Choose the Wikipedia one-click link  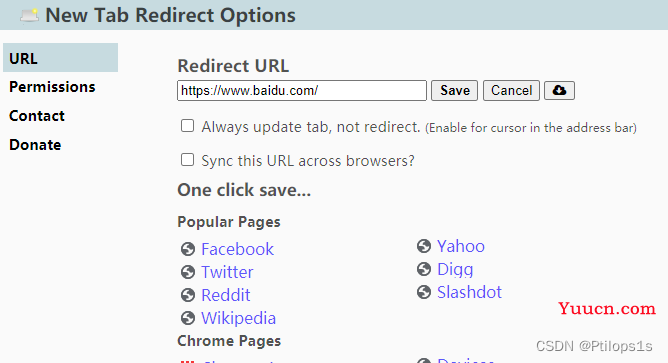tap(238, 318)
